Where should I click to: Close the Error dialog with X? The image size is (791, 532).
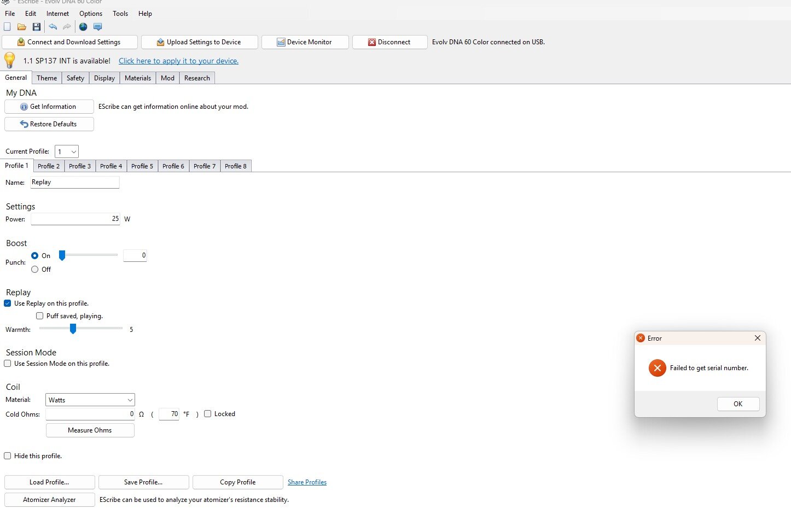point(758,338)
